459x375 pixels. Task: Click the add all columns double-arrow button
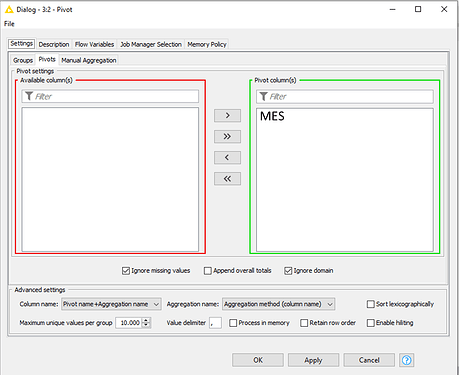[227, 136]
